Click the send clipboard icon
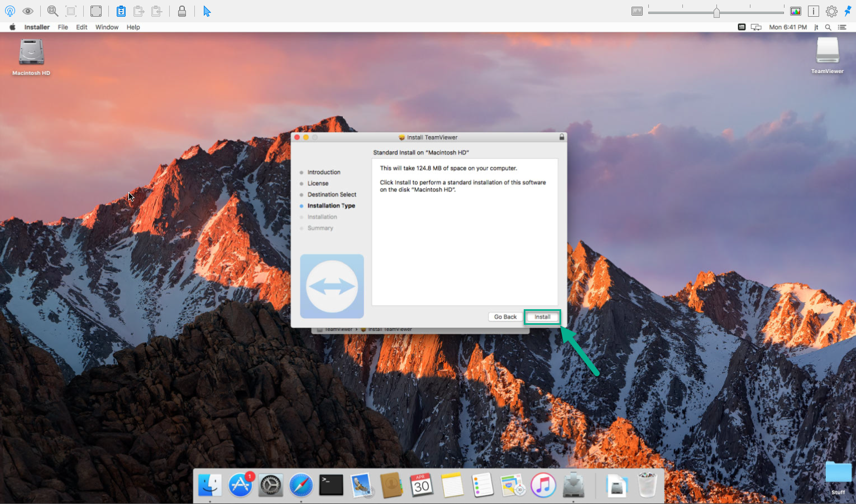 click(139, 11)
